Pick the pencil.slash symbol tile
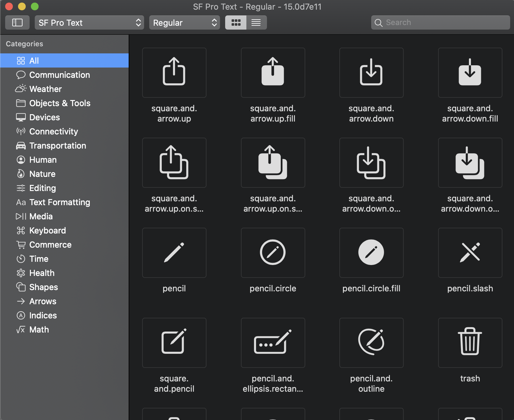514x420 pixels. click(470, 253)
